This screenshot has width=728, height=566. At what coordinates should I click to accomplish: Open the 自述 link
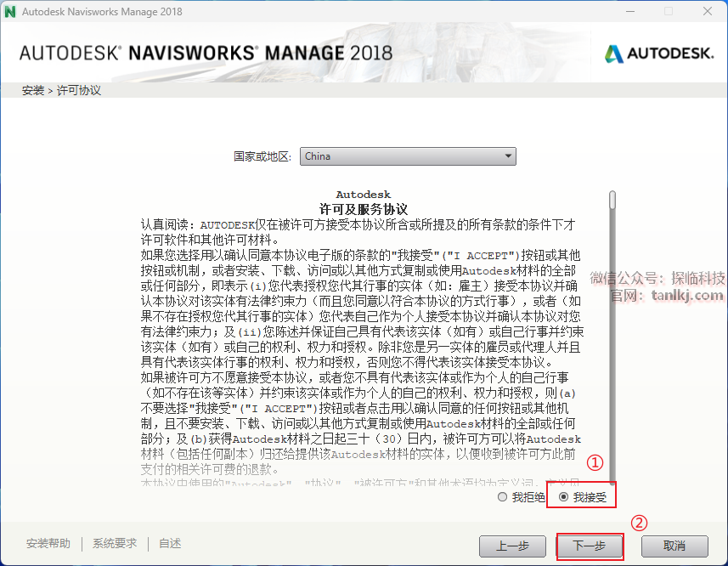(170, 543)
